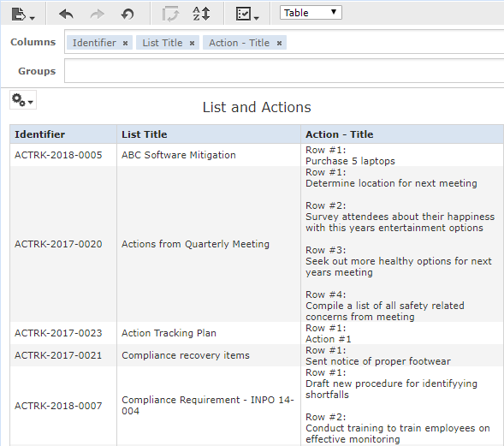Select cell ACTRK-2017-0023

click(x=63, y=333)
